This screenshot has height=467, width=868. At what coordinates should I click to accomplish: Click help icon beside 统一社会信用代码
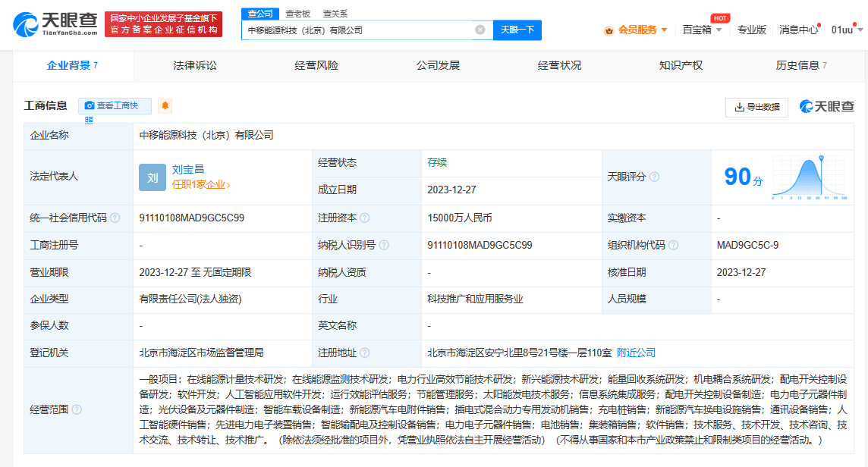point(115,218)
